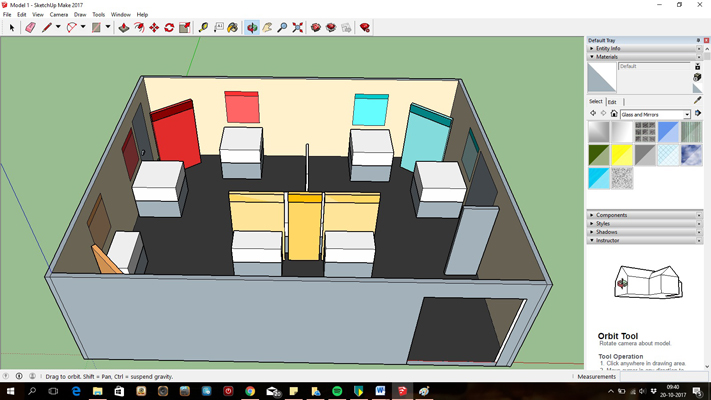Select the Move tool

(154, 28)
